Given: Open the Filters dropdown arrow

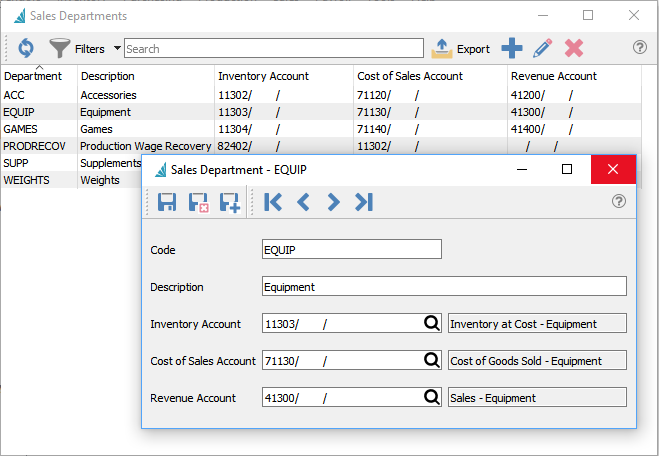Looking at the screenshot, I should point(117,48).
